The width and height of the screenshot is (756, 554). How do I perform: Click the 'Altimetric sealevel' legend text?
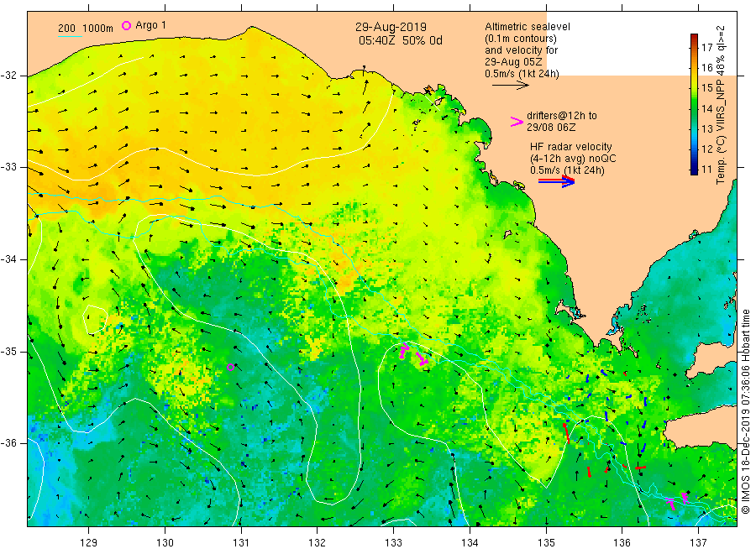(528, 27)
